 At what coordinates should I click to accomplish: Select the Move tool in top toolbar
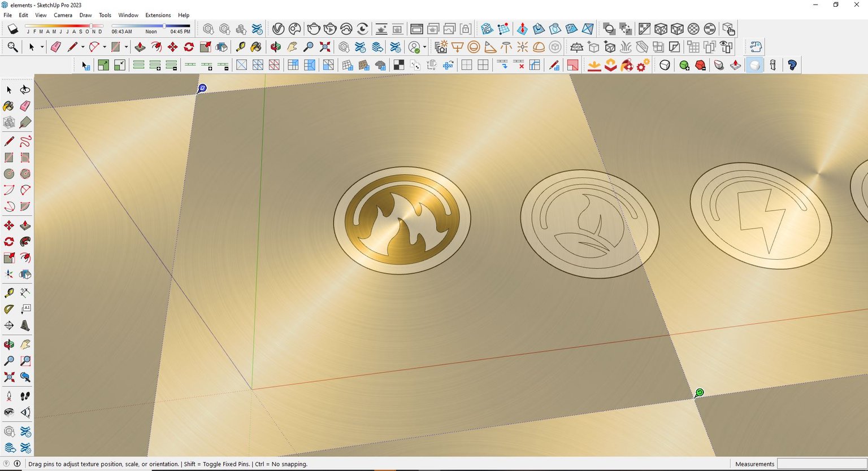tap(172, 47)
